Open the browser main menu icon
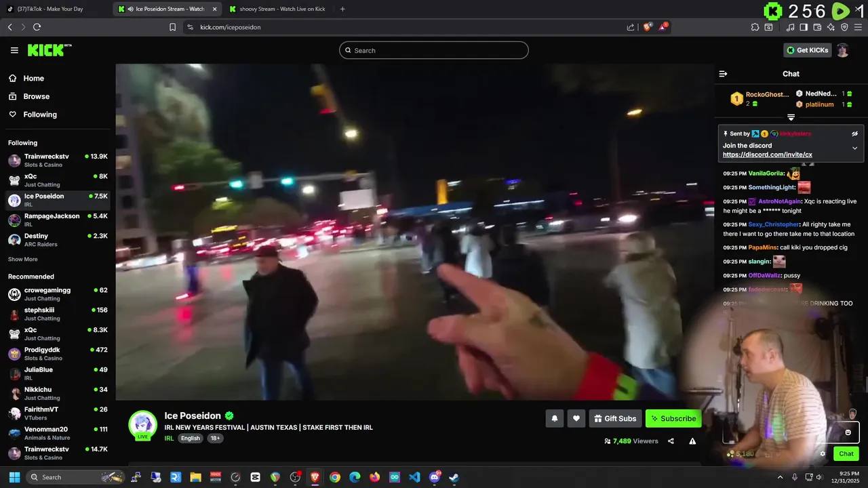 click(x=859, y=27)
